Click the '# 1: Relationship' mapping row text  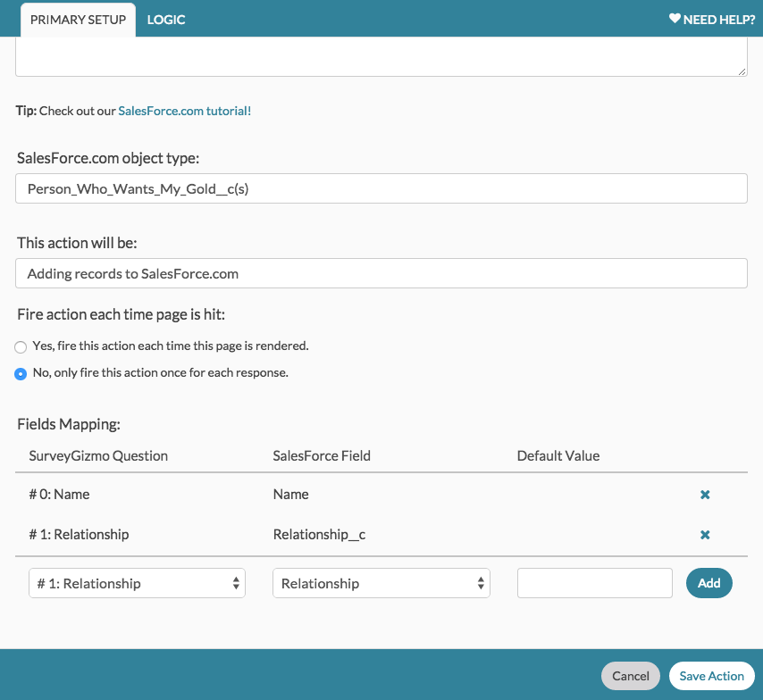coord(79,534)
